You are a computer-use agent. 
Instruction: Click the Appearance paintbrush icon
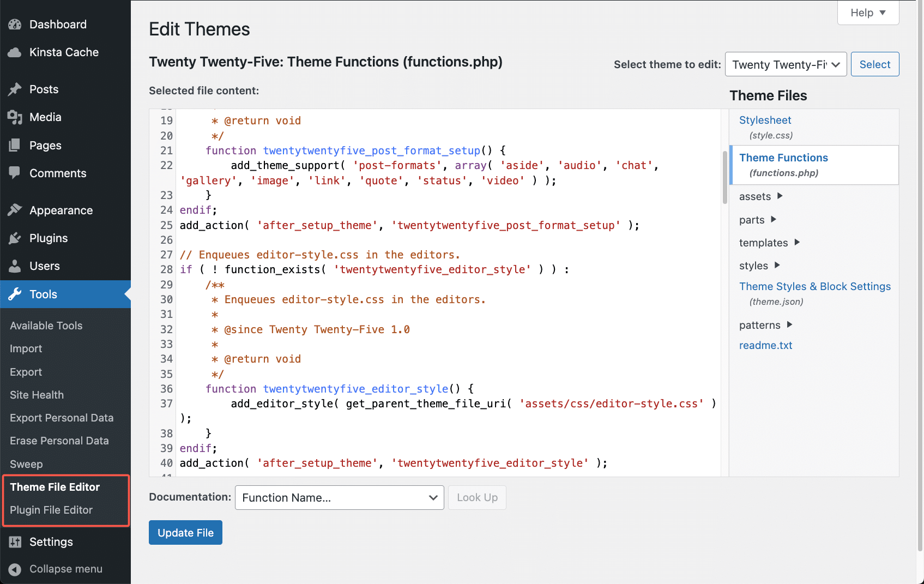coord(15,210)
